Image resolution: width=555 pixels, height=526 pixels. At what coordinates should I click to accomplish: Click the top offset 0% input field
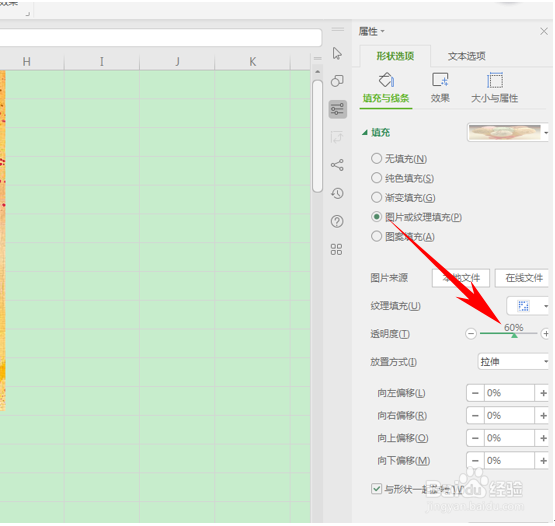(509, 438)
